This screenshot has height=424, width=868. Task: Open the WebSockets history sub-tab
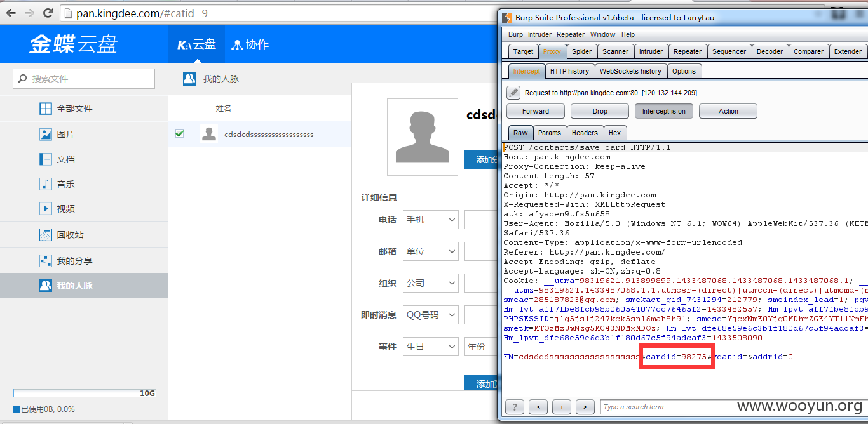click(630, 71)
